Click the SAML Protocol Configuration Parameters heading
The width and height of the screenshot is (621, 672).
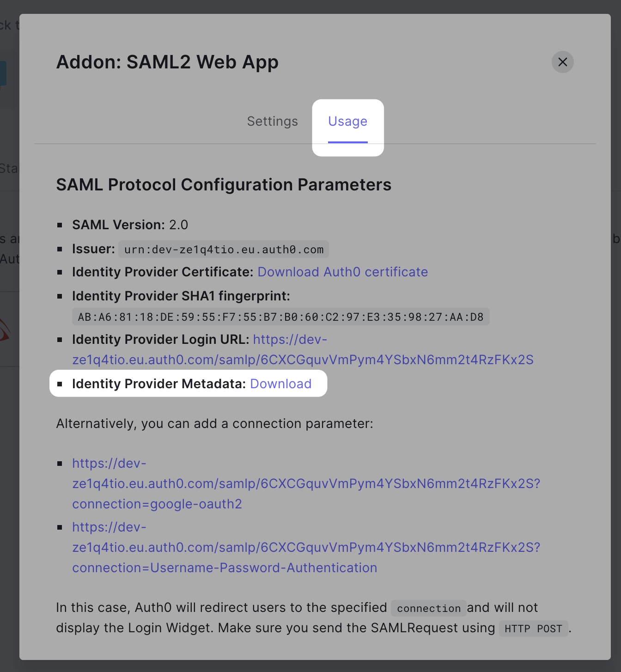pyautogui.click(x=224, y=184)
